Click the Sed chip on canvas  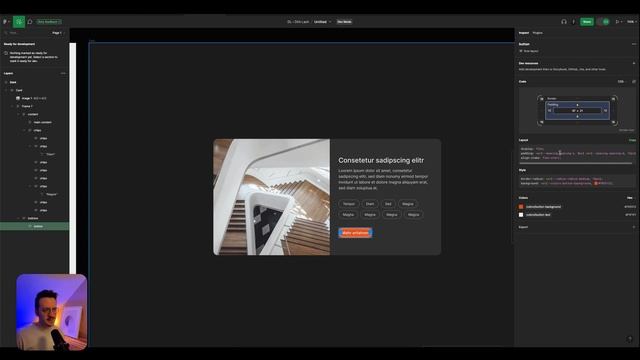(x=388, y=204)
